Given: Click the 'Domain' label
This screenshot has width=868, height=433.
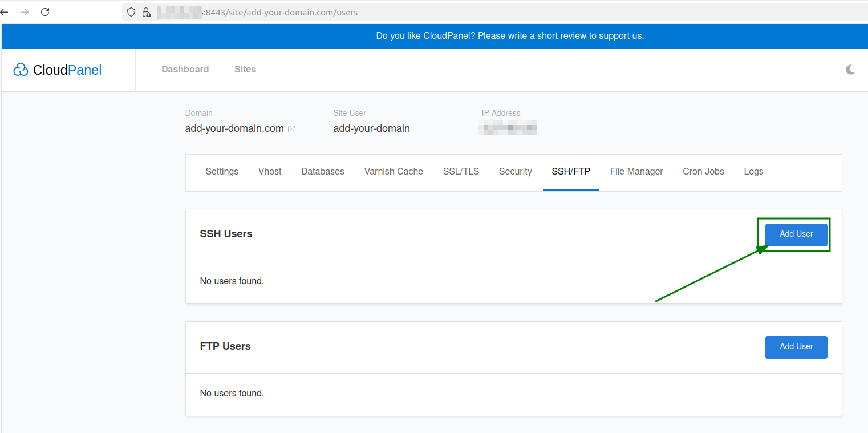Looking at the screenshot, I should pos(199,113).
